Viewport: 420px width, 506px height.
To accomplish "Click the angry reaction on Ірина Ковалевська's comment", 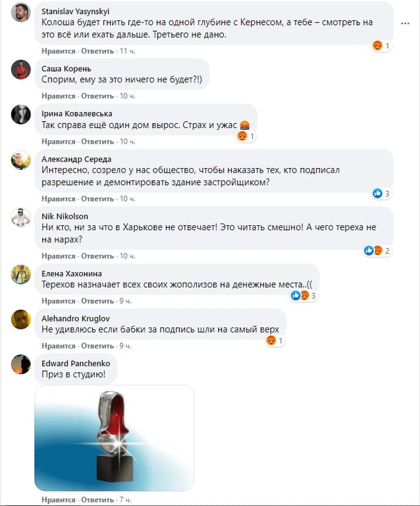I will [246, 136].
